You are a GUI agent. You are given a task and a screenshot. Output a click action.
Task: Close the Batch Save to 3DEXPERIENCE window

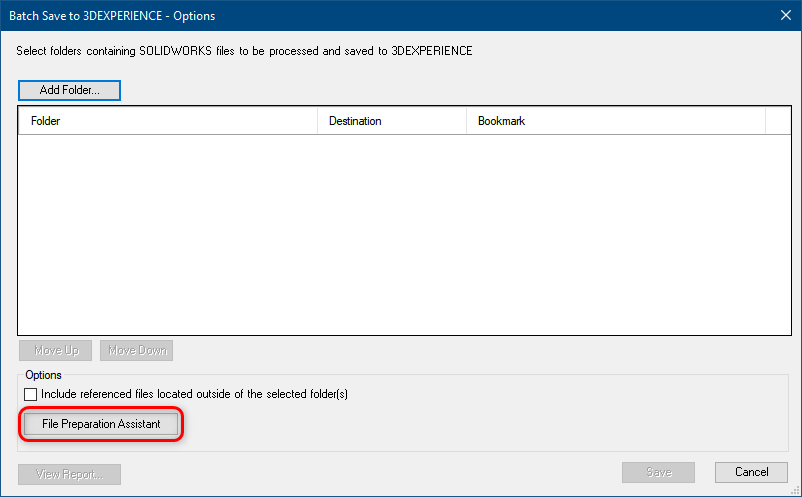pos(786,15)
